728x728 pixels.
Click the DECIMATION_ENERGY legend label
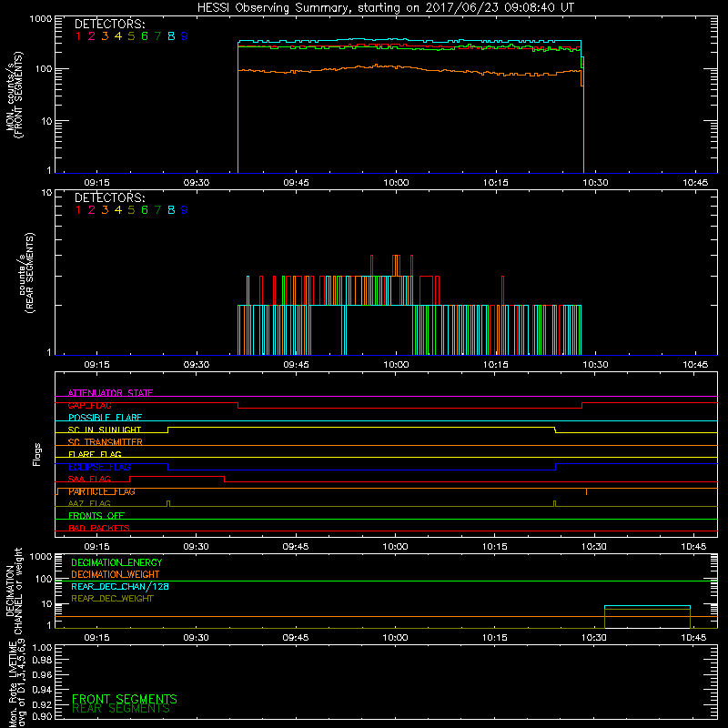[x=116, y=562]
